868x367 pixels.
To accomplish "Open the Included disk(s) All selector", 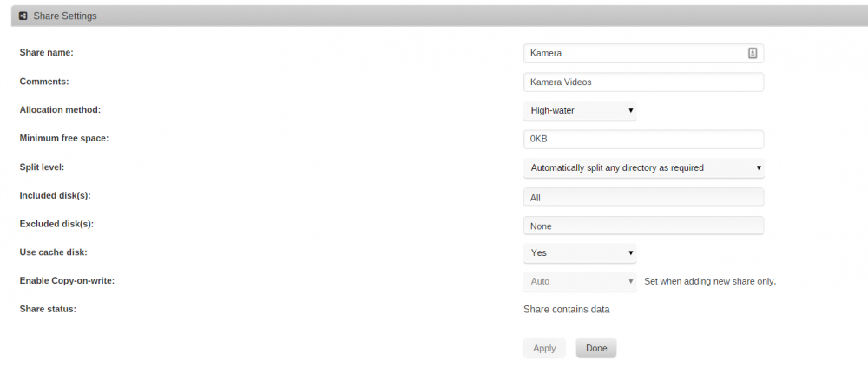I will [643, 197].
